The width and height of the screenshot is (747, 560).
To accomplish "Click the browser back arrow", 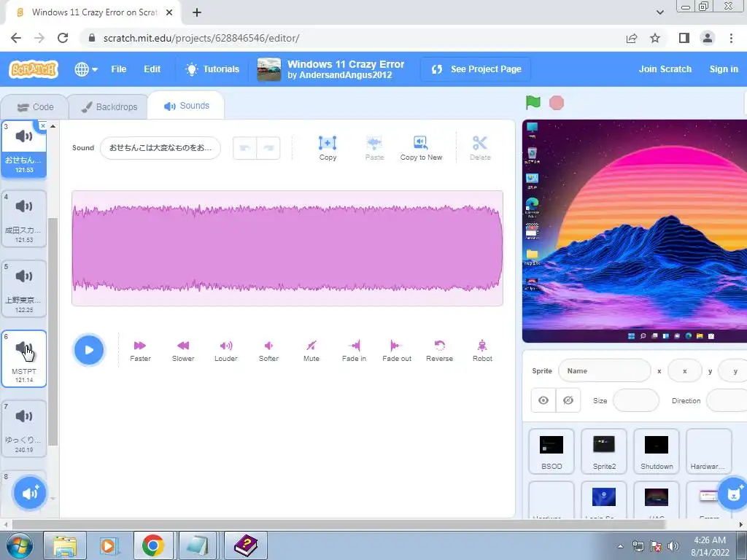I will coord(16,38).
